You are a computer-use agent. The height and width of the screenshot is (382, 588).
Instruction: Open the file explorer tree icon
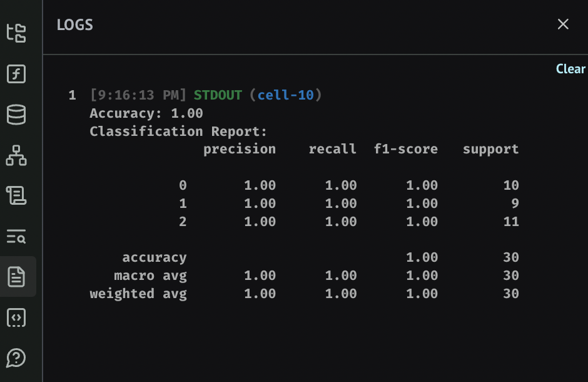[16, 33]
